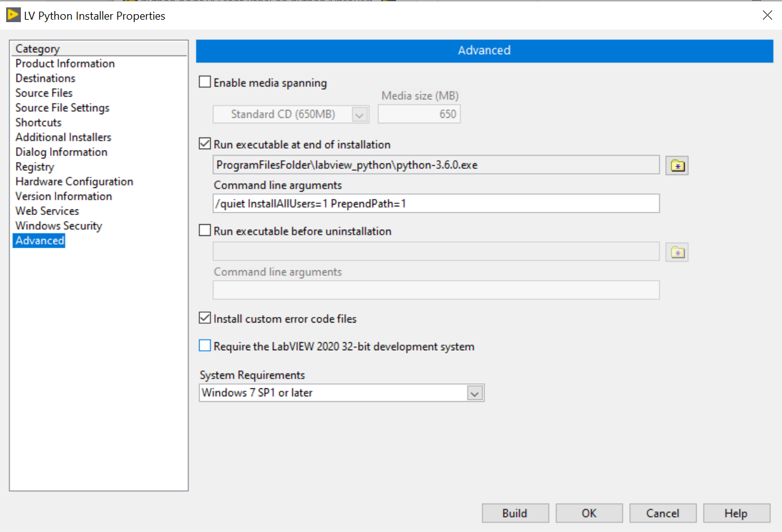Image resolution: width=782 pixels, height=532 pixels.
Task: Open the System Requirements dropdown
Action: [475, 393]
